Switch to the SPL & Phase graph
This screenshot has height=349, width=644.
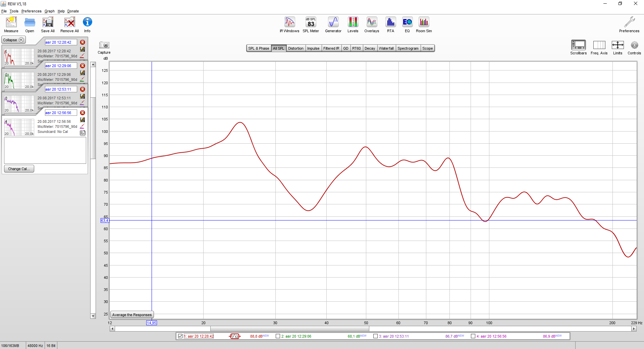(x=259, y=48)
